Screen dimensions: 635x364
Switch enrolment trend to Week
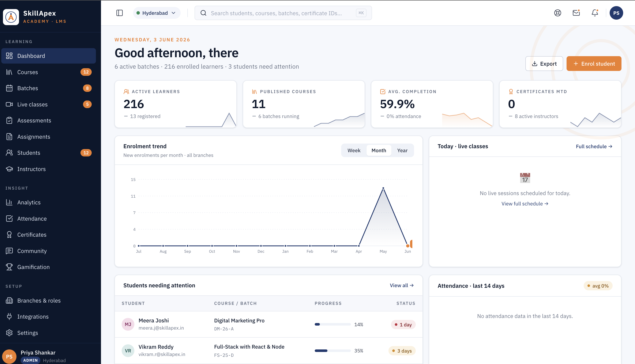(x=354, y=151)
